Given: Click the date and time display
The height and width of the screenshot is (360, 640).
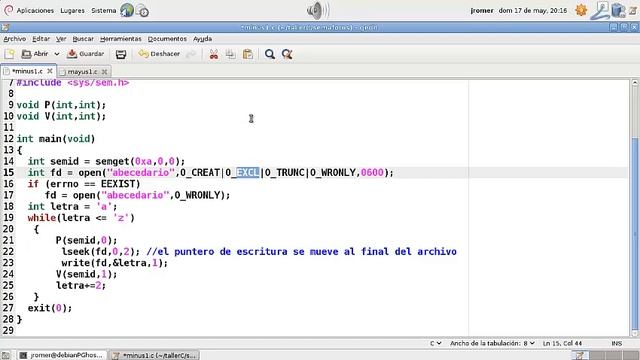Looking at the screenshot, I should [533, 10].
